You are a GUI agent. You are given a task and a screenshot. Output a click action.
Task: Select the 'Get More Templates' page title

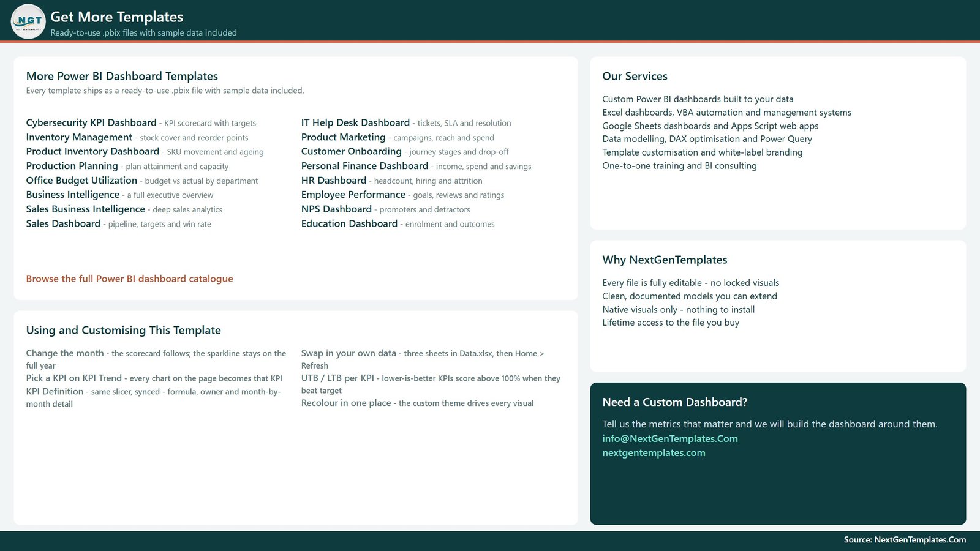coord(116,17)
